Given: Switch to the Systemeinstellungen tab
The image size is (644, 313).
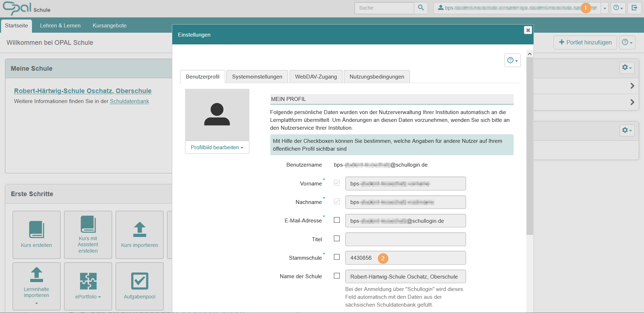Looking at the screenshot, I should coord(257,77).
